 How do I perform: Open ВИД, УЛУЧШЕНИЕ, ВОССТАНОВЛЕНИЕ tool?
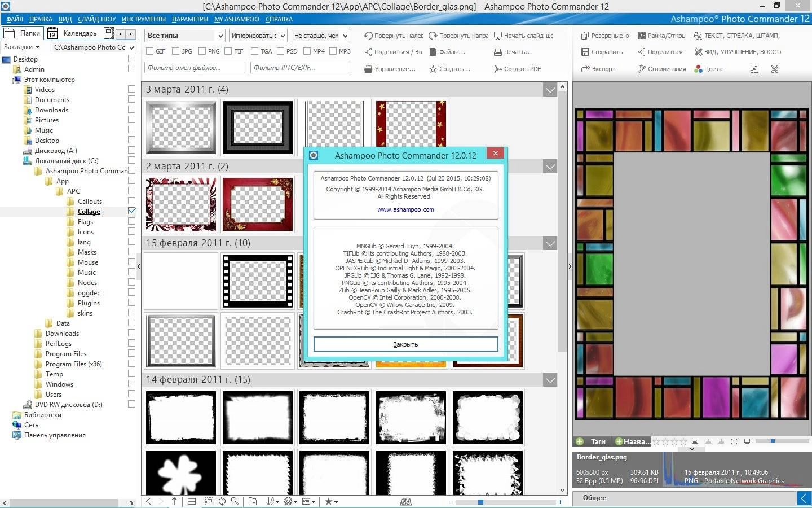tap(738, 52)
